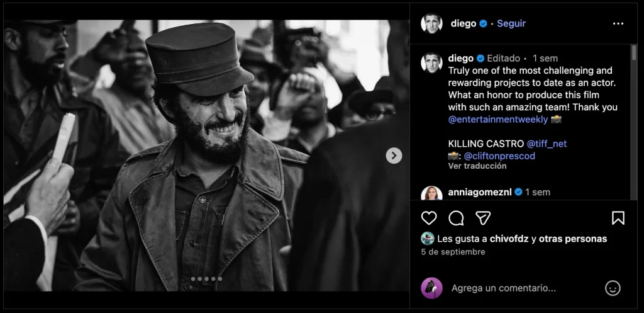Screen dimensions: 644x313
Task: Click the Seguir follow button
Action: click(x=511, y=23)
